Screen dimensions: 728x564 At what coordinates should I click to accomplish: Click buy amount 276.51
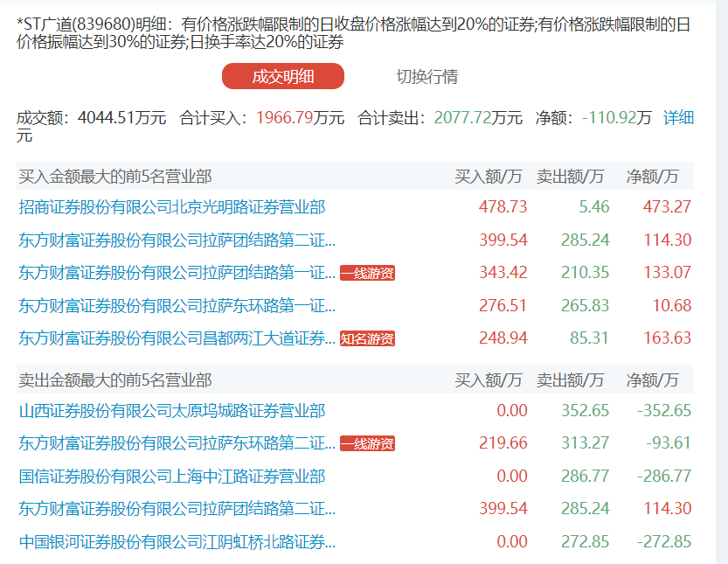coord(503,306)
